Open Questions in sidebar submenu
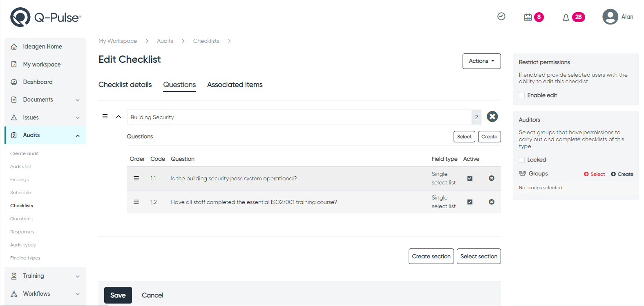Screen dimensions: 644x306 [21, 219]
